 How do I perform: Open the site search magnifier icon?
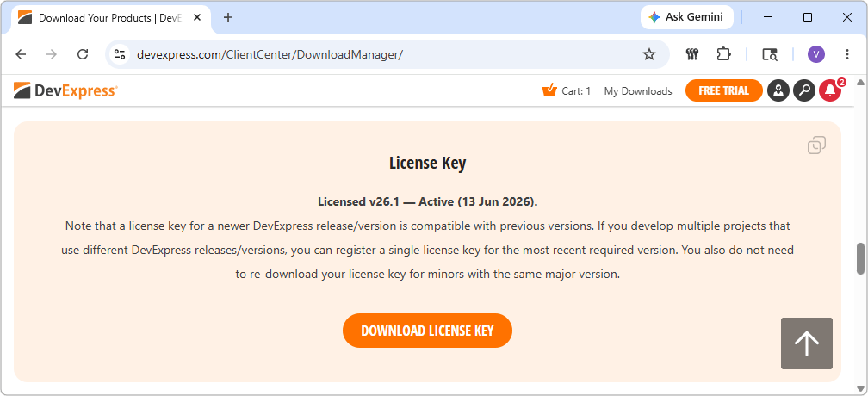coord(803,90)
